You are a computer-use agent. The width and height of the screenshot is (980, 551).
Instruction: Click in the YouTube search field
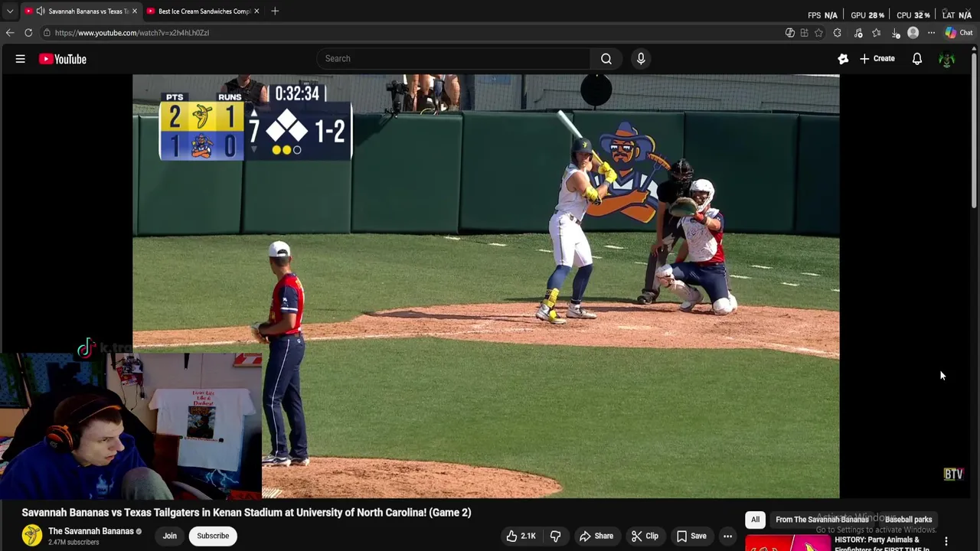(x=454, y=58)
